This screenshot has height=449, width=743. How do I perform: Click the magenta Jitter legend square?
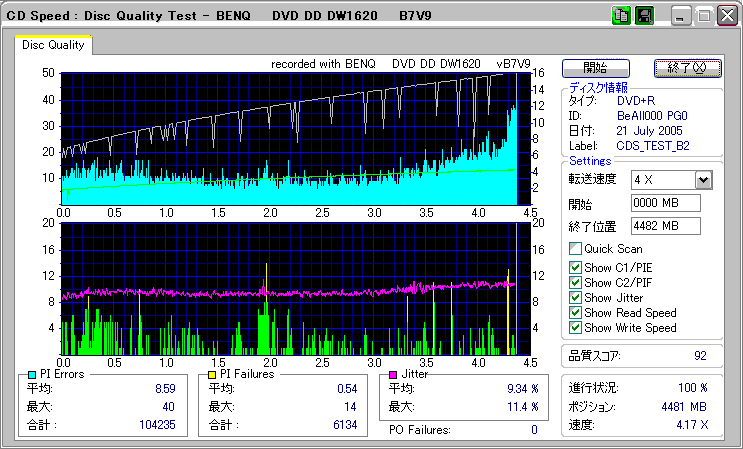[393, 374]
